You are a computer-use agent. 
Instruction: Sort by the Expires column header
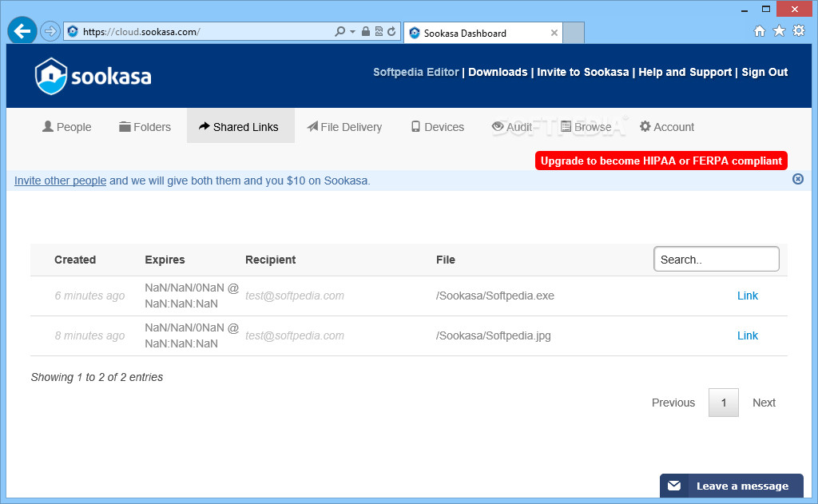(165, 260)
